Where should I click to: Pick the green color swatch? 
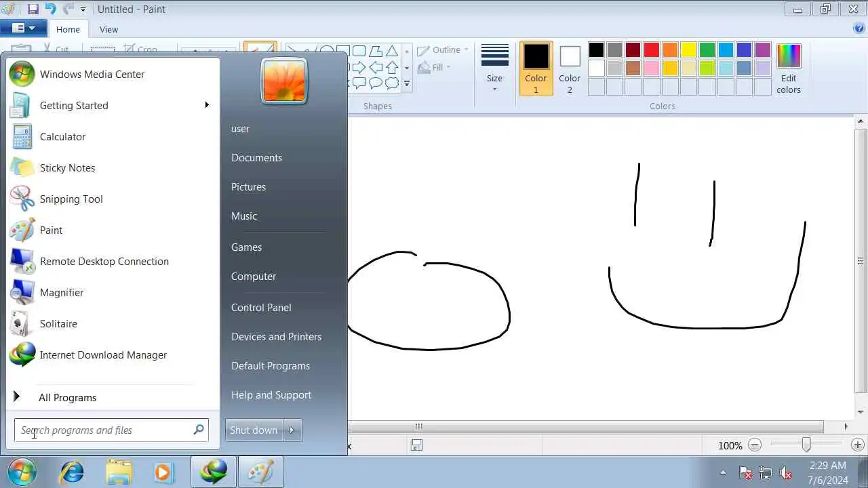pos(707,50)
